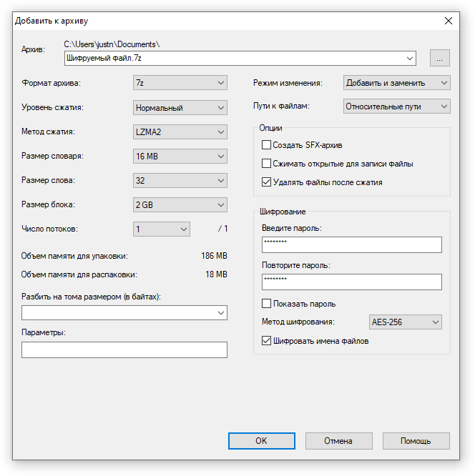Choose Метод шифрования AES-256 dropdown
Viewport: 475px width, 476px height.
(x=405, y=322)
